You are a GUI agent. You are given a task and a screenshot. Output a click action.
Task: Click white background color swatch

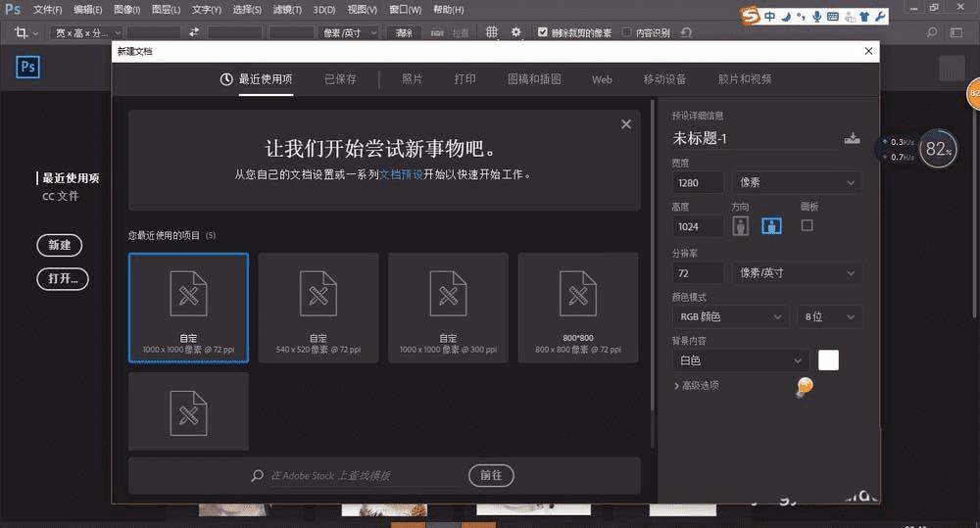pyautogui.click(x=828, y=360)
